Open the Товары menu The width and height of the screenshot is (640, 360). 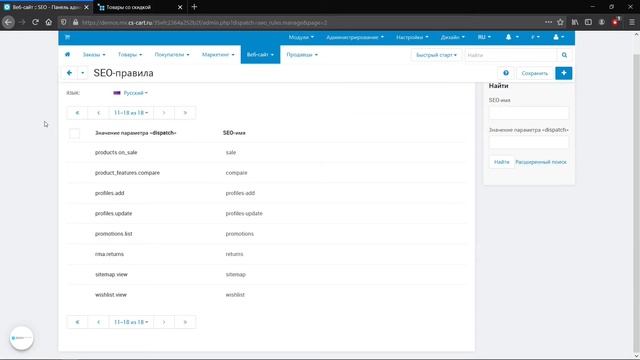130,55
